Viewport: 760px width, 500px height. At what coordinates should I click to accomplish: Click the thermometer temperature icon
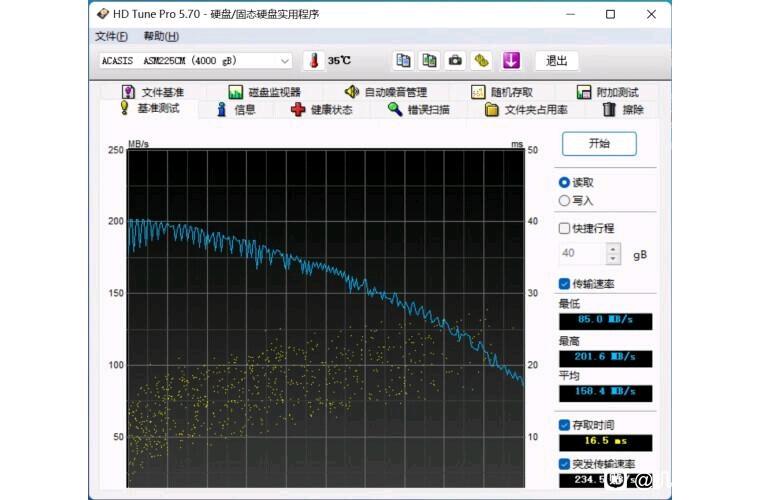point(314,61)
